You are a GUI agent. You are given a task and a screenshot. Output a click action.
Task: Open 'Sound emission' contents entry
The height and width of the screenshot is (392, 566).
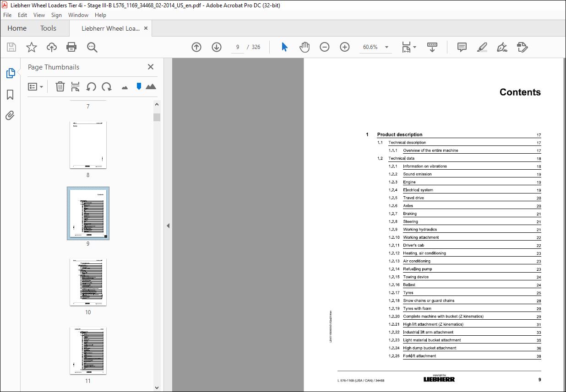tap(417, 174)
